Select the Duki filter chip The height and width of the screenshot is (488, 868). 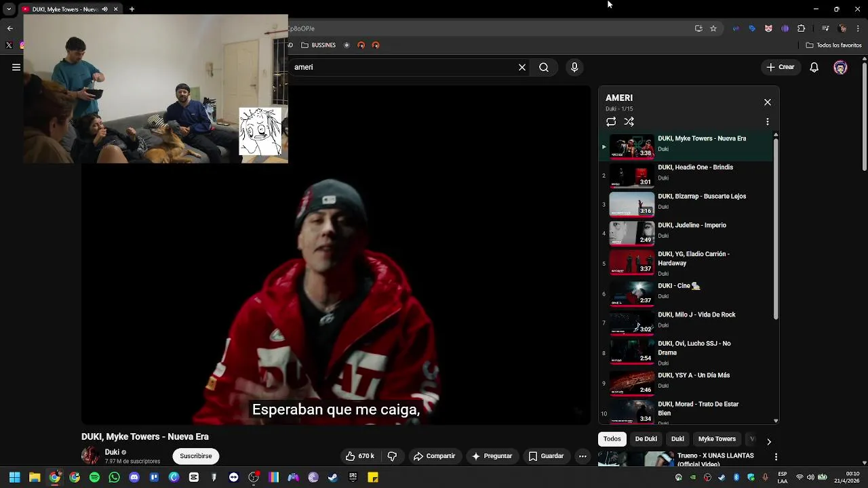677,439
